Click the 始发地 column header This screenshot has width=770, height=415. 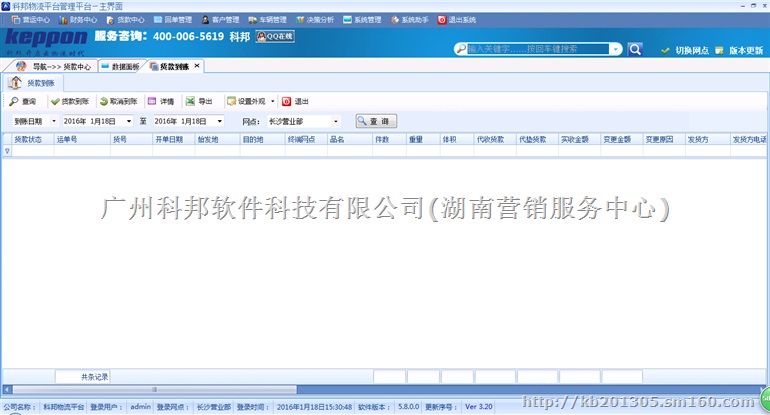218,139
